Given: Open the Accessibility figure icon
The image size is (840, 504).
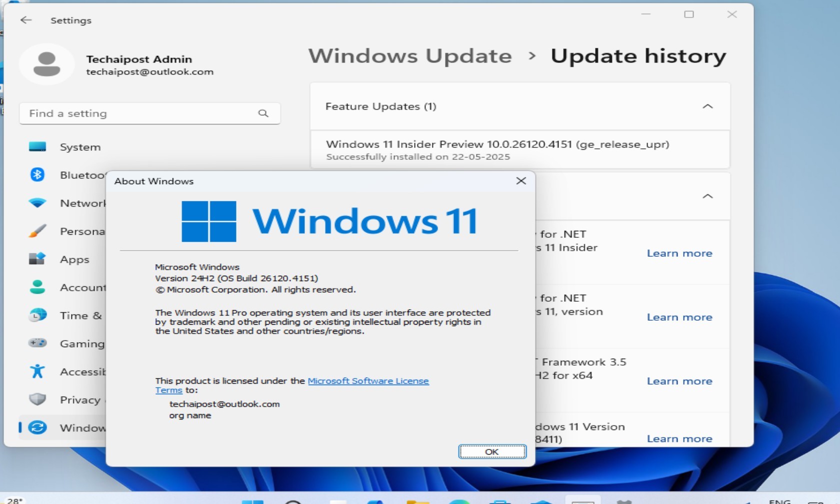Looking at the screenshot, I should (x=37, y=371).
